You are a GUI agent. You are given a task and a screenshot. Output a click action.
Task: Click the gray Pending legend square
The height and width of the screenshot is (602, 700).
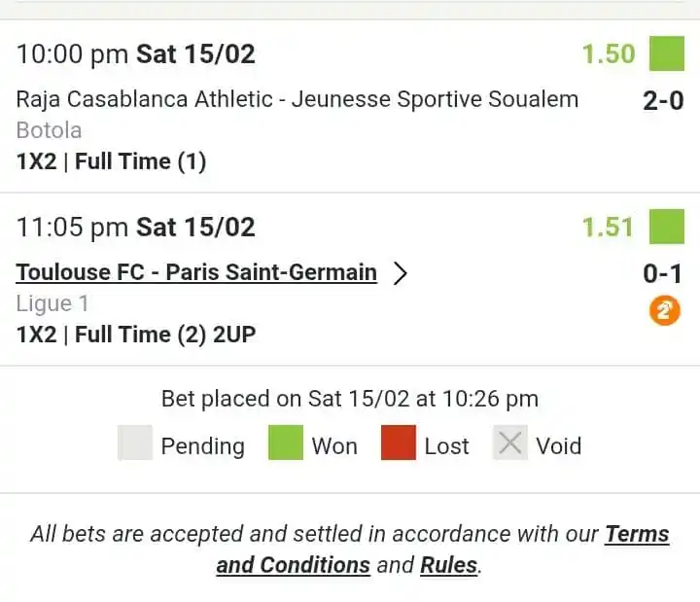pyautogui.click(x=135, y=443)
